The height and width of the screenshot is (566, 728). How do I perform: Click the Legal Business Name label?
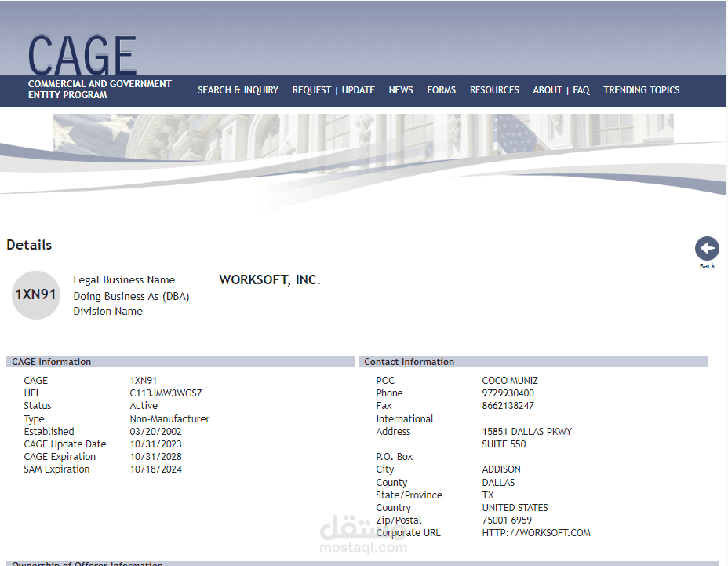(124, 279)
